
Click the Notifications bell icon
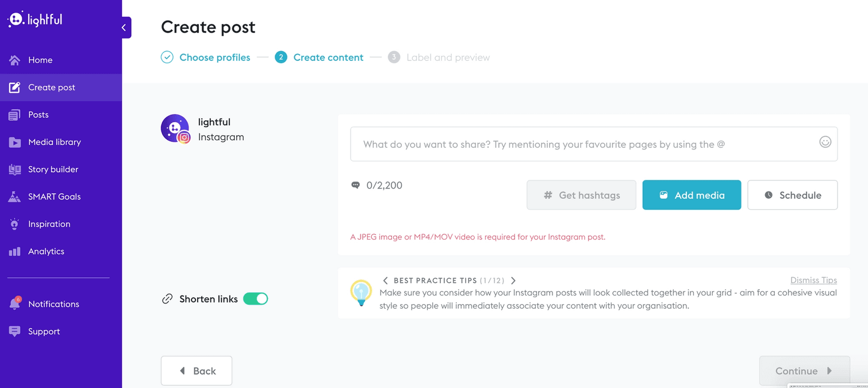tap(14, 304)
